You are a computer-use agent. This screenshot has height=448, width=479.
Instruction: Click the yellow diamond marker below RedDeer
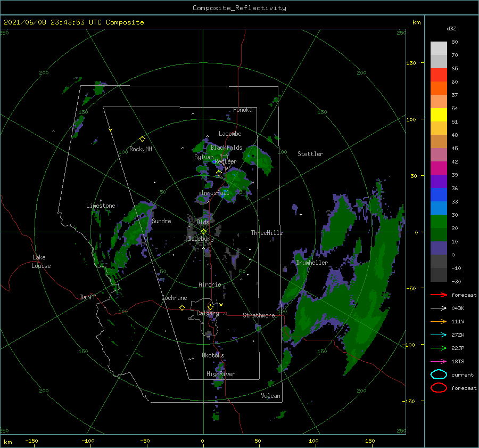click(219, 173)
